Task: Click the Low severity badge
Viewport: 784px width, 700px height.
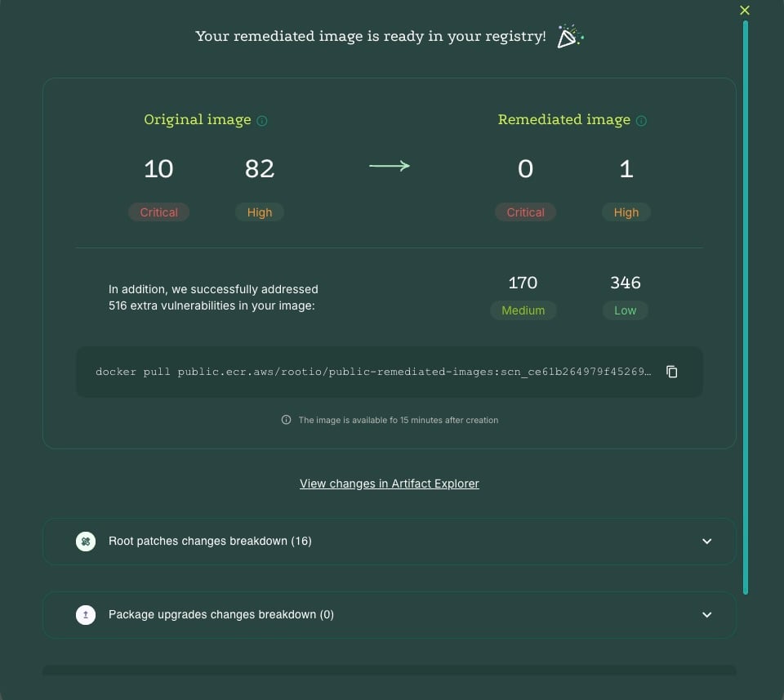Action: (x=625, y=310)
